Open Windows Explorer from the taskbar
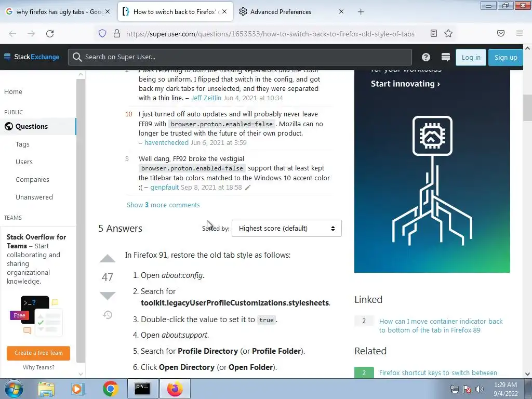This screenshot has height=399, width=532. pyautogui.click(x=46, y=389)
